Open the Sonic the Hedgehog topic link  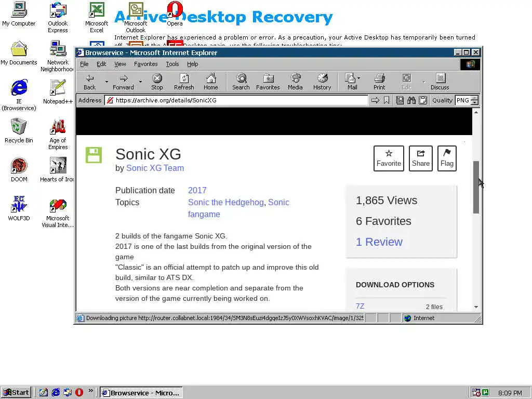point(225,202)
